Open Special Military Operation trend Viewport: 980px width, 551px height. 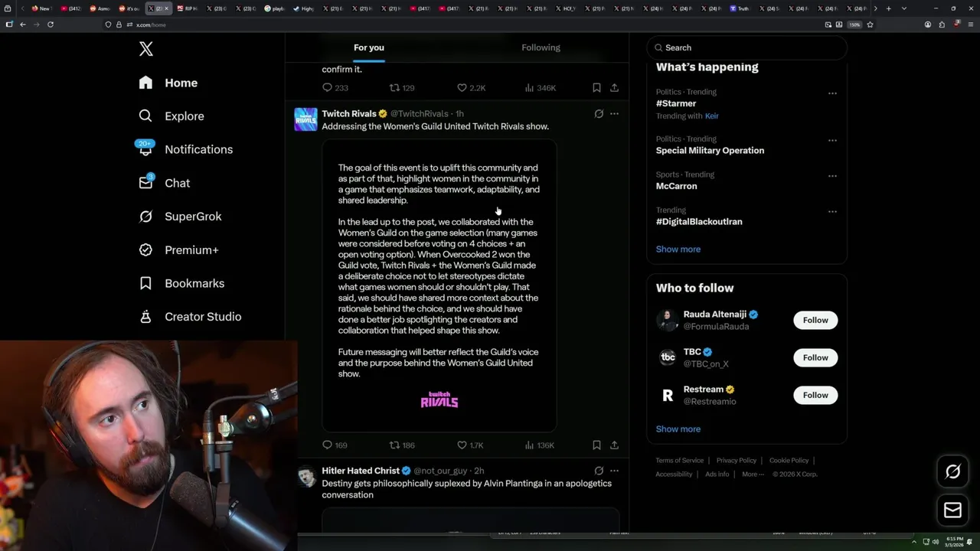(x=710, y=151)
